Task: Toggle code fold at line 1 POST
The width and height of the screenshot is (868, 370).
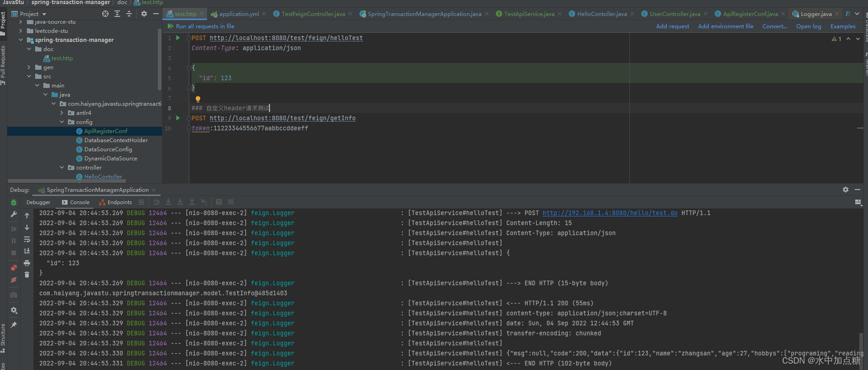Action: [x=189, y=38]
